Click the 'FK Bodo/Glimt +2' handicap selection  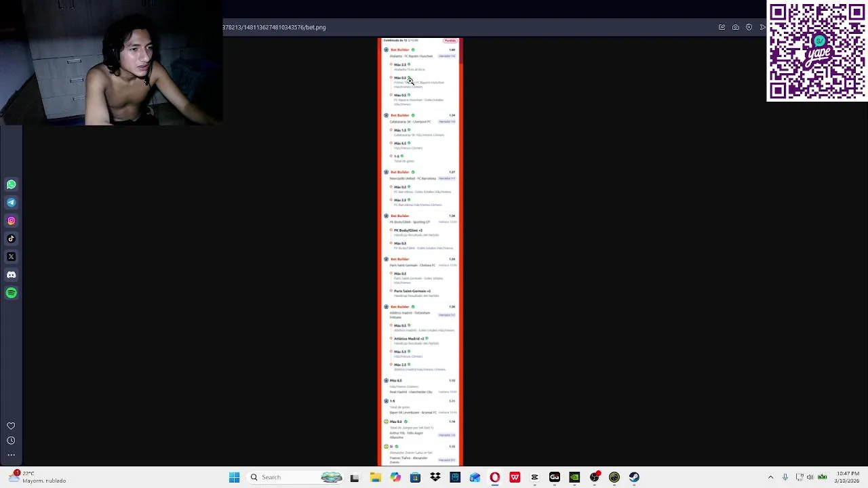point(408,230)
